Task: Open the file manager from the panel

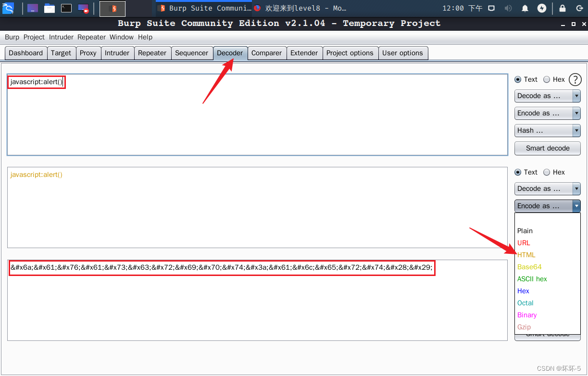Action: point(49,8)
